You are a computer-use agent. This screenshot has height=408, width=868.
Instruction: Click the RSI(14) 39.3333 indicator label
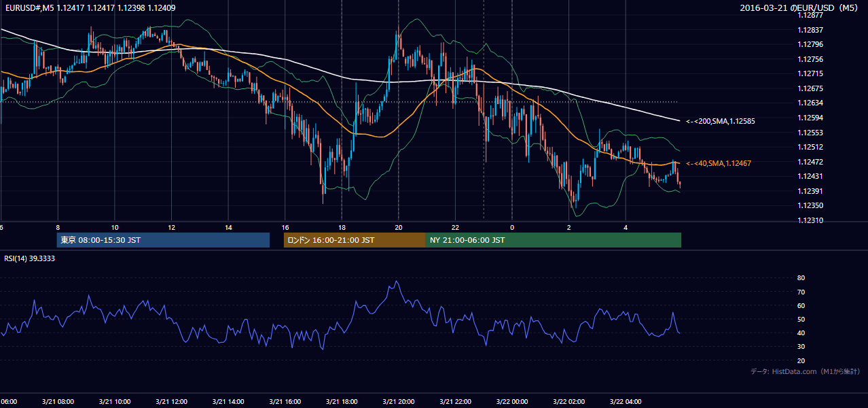click(x=30, y=258)
